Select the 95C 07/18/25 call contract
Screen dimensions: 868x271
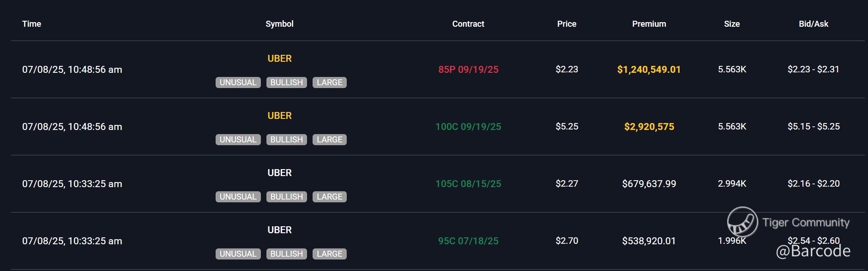click(x=468, y=241)
